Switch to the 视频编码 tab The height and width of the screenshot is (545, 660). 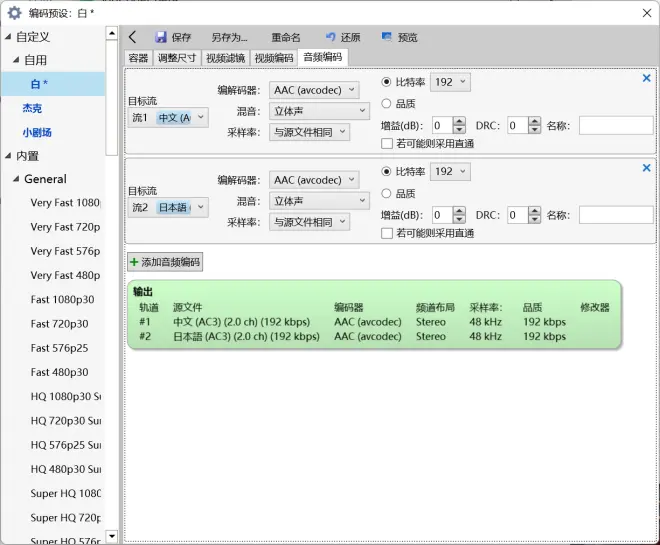point(274,58)
